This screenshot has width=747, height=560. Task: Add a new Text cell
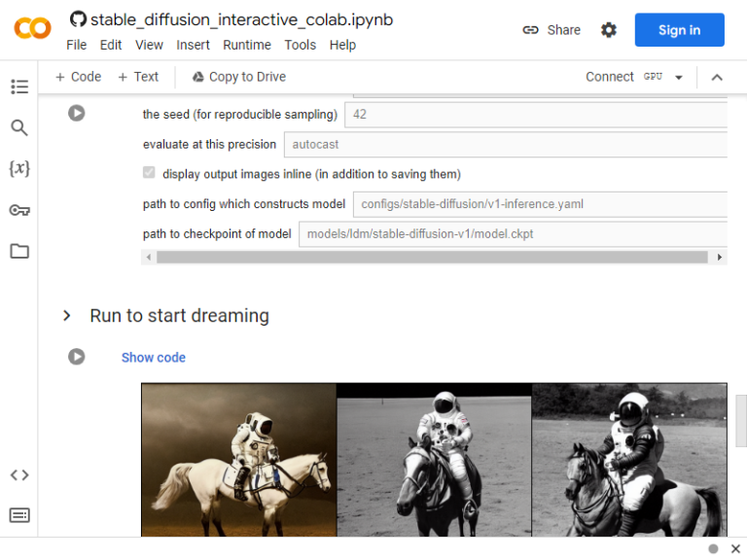tap(138, 77)
